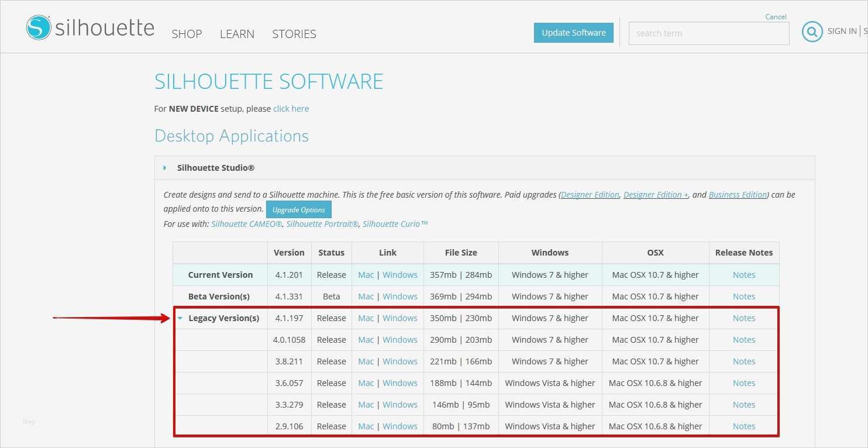868x448 pixels.
Task: Open the Designer Edition + link
Action: coord(656,195)
